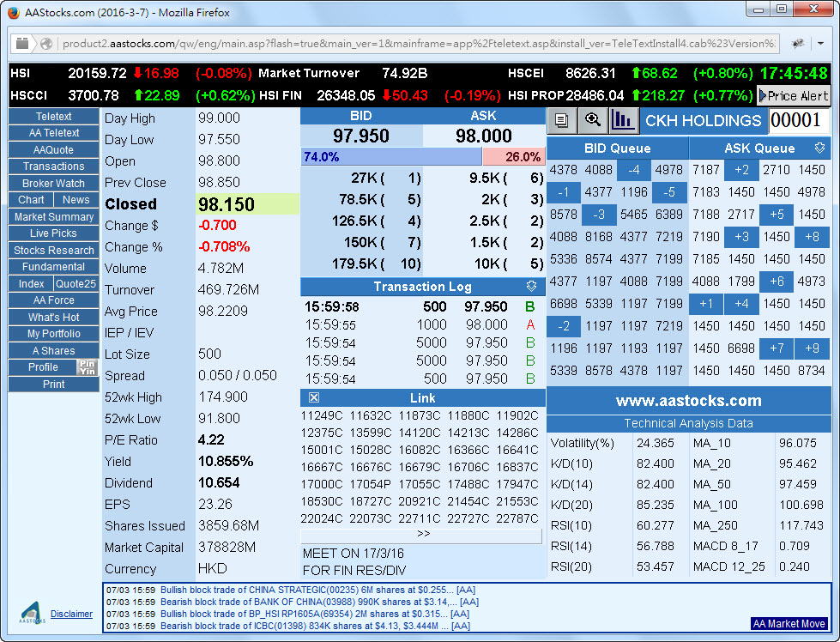Click the Technical Analysis Data header
Image resolution: width=840 pixels, height=642 pixels.
tap(688, 423)
